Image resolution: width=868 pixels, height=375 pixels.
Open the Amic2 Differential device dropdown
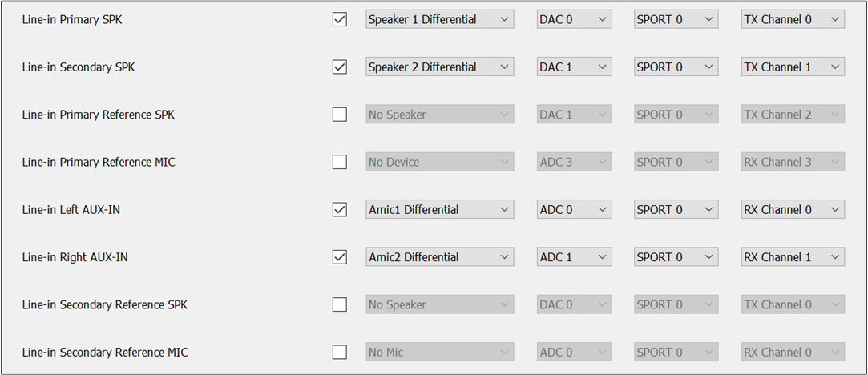pyautogui.click(x=439, y=257)
